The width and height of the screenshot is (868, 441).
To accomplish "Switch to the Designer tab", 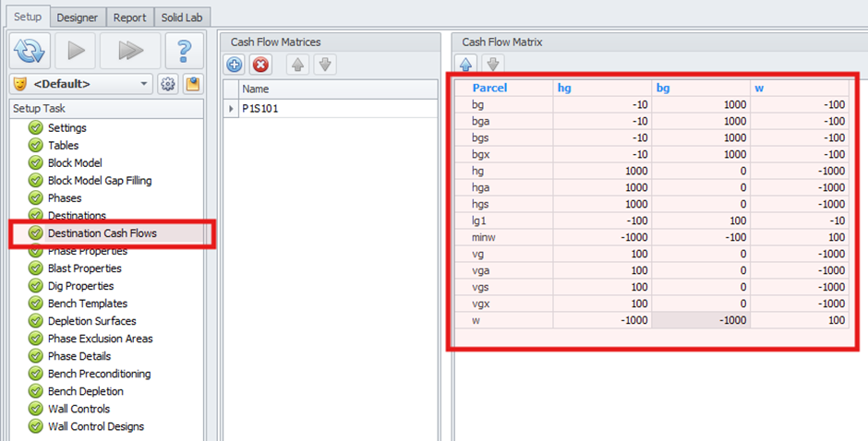I will click(x=78, y=18).
